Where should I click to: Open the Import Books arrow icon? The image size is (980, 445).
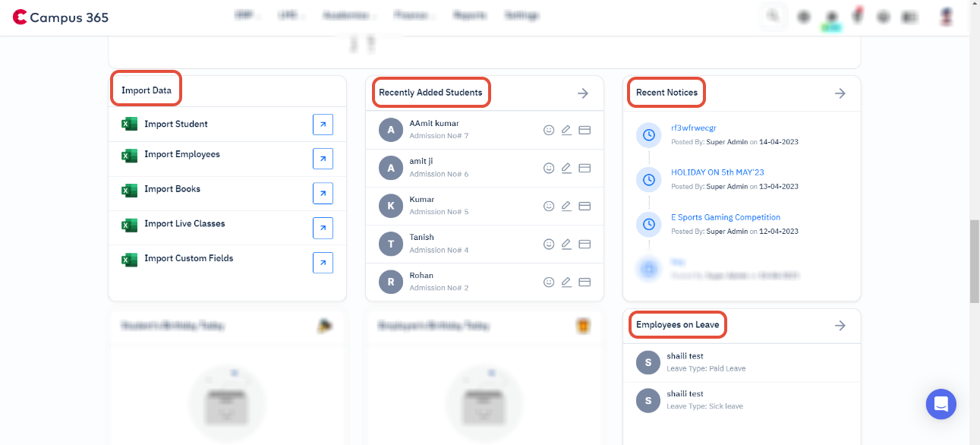click(323, 194)
